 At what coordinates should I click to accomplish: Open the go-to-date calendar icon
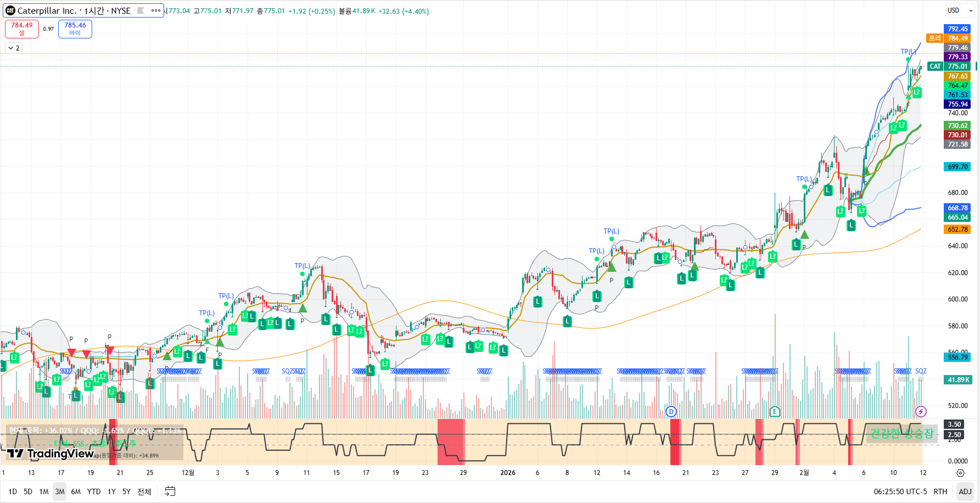tap(170, 491)
